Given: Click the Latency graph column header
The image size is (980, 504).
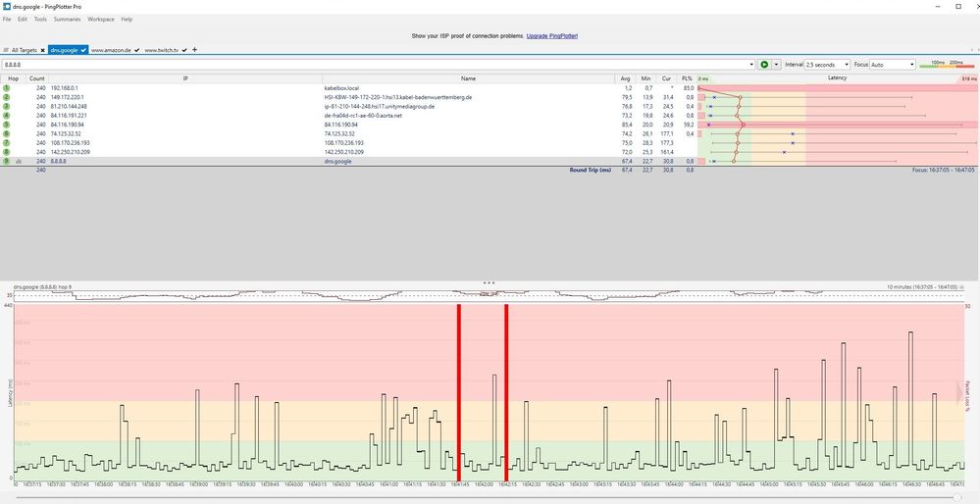Looking at the screenshot, I should pos(838,78).
